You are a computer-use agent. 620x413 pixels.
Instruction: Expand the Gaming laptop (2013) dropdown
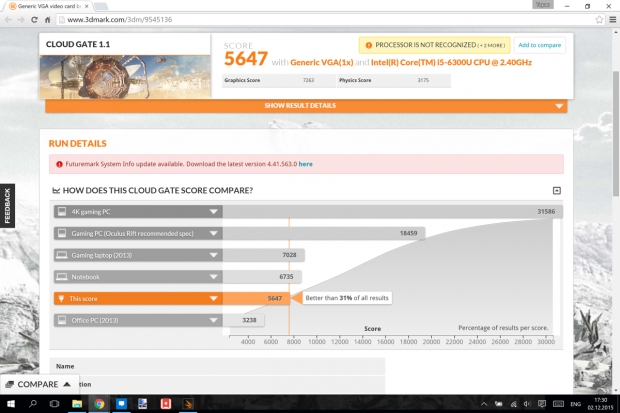(213, 255)
